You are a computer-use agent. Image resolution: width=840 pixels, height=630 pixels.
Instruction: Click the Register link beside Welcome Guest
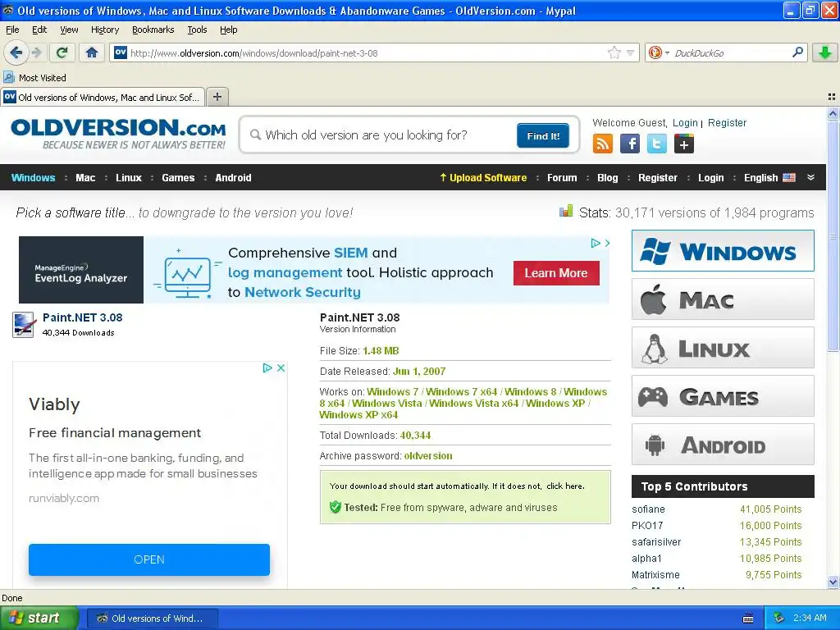coord(727,123)
